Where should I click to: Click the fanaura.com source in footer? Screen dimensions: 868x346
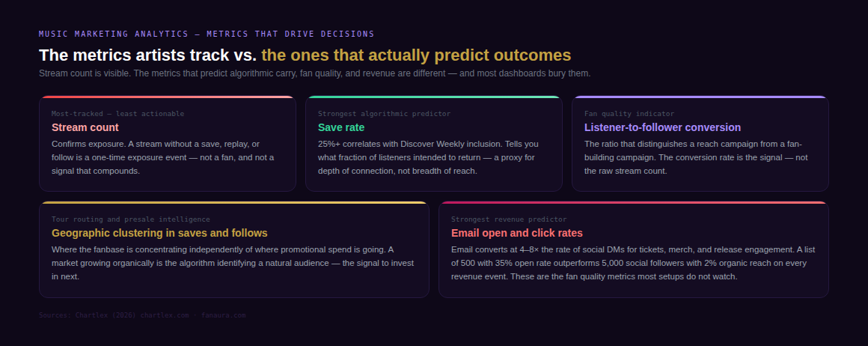pyautogui.click(x=224, y=315)
